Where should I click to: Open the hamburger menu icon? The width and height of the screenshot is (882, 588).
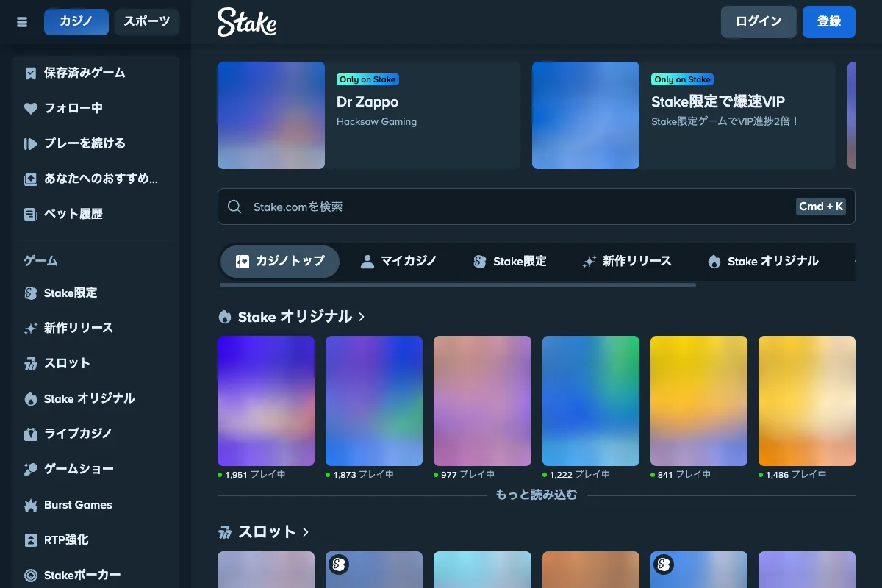coord(22,22)
